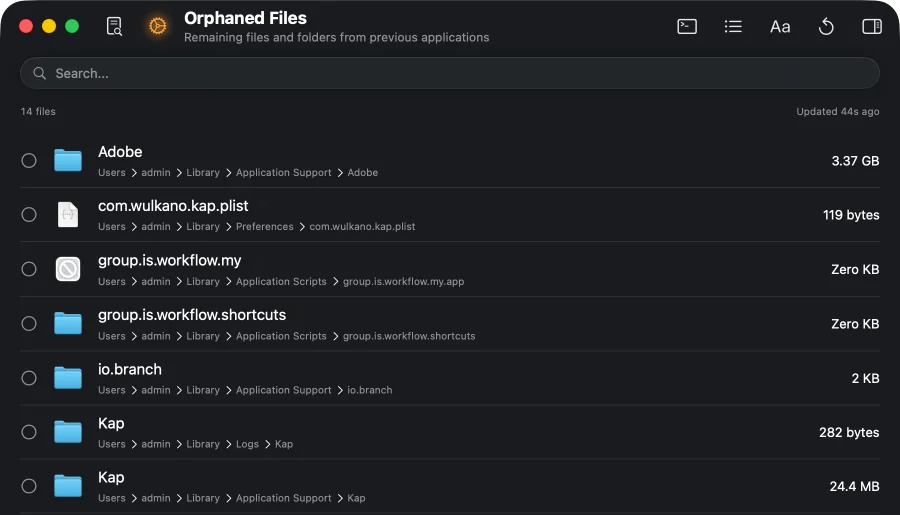The height and width of the screenshot is (515, 900).
Task: Click Zero KB for group.is.workflow.shortcuts
Action: (855, 324)
